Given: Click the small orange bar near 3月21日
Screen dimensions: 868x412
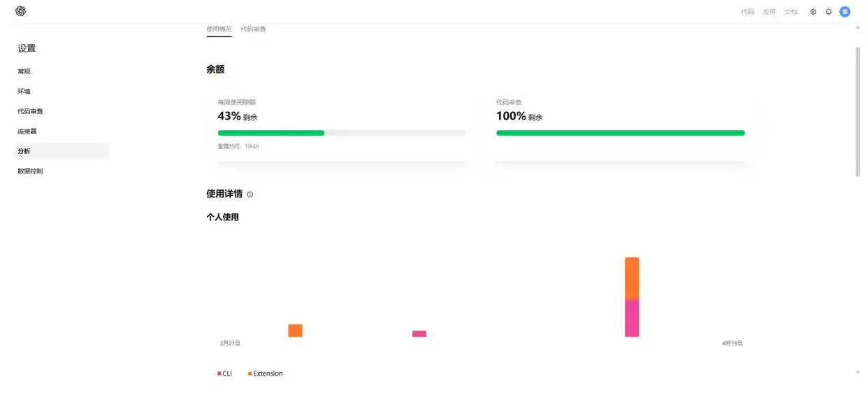Looking at the screenshot, I should pyautogui.click(x=295, y=331).
